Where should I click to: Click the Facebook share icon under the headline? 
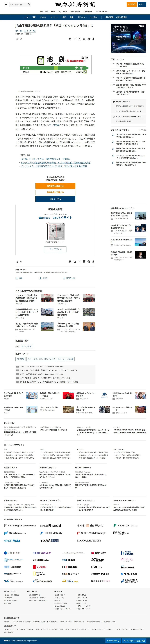[x=89, y=39]
